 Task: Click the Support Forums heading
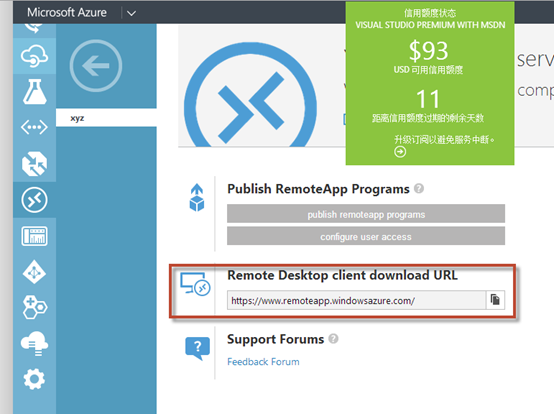pyautogui.click(x=276, y=339)
